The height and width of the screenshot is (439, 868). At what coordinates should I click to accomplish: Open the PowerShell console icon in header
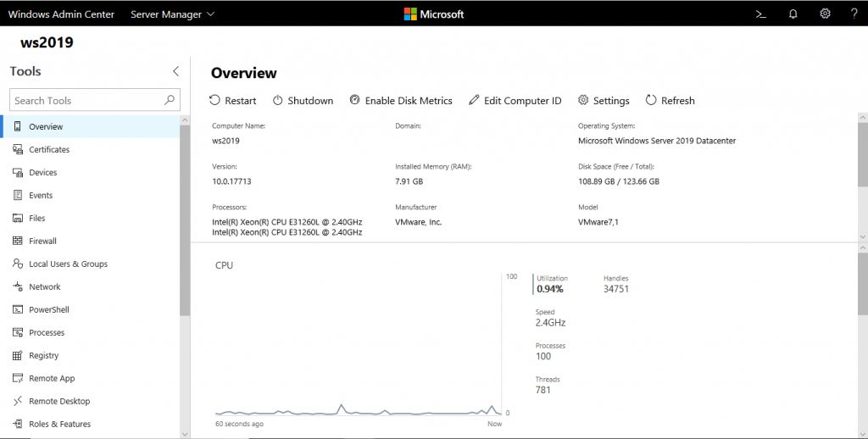tap(761, 14)
